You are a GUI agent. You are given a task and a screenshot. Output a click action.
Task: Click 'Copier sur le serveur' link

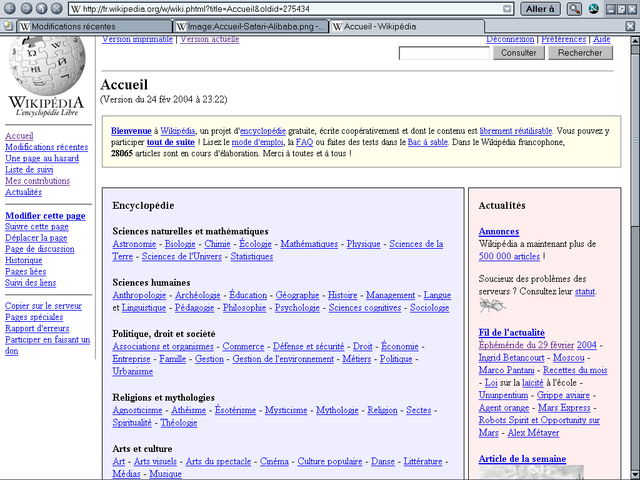pyautogui.click(x=43, y=306)
